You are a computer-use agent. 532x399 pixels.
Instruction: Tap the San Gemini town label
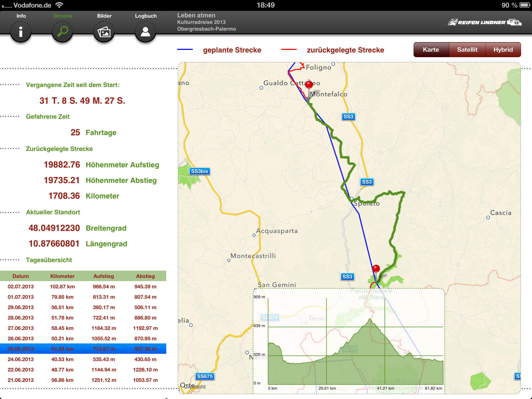click(x=277, y=285)
